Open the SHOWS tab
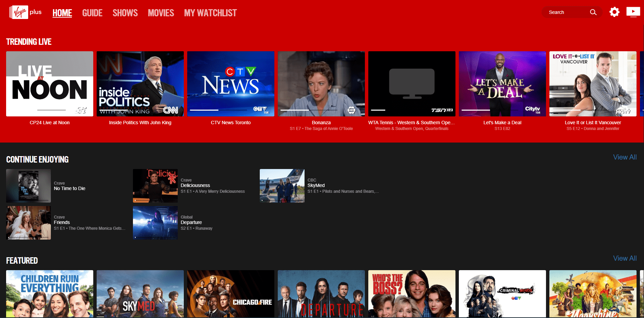644x318 pixels. 125,13
